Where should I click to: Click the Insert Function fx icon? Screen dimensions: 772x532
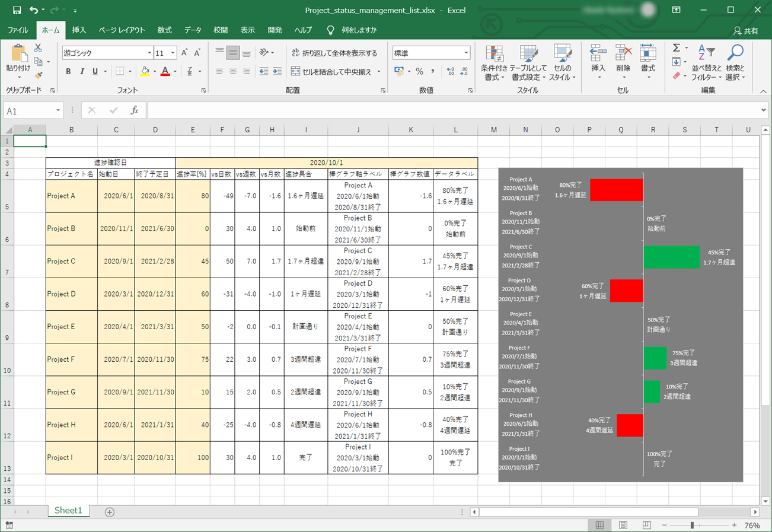pyautogui.click(x=135, y=110)
